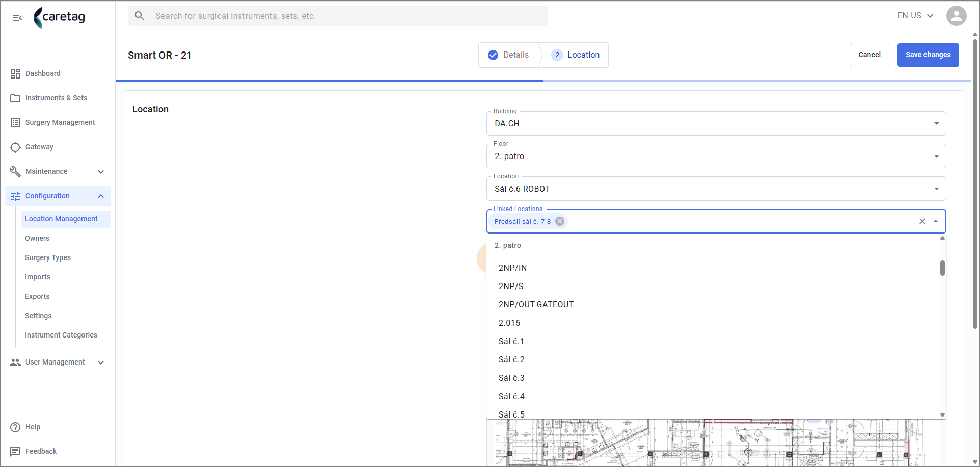
Task: Open the EN-US language selector
Action: 915,16
